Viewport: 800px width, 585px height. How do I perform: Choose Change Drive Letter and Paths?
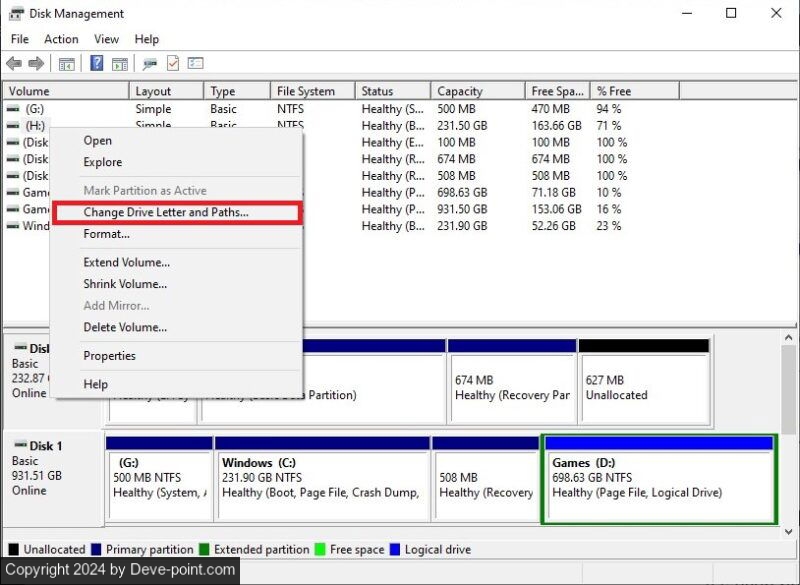[166, 212]
